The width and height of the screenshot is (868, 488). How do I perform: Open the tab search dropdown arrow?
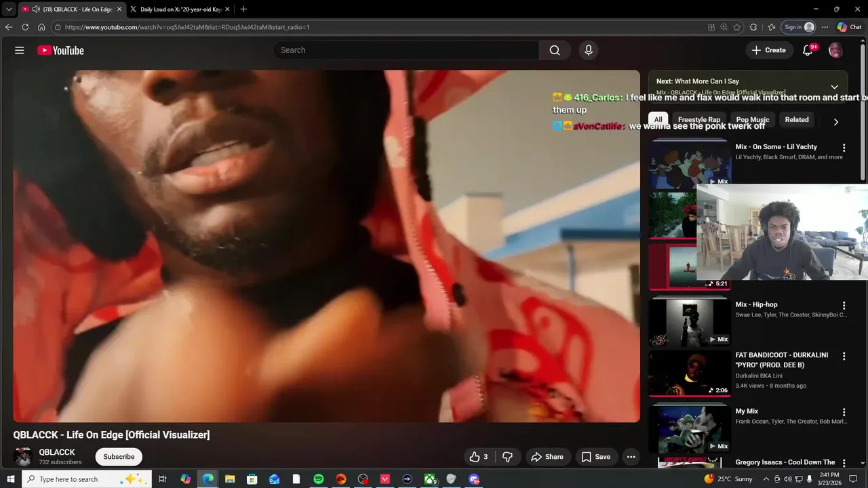pos(9,9)
